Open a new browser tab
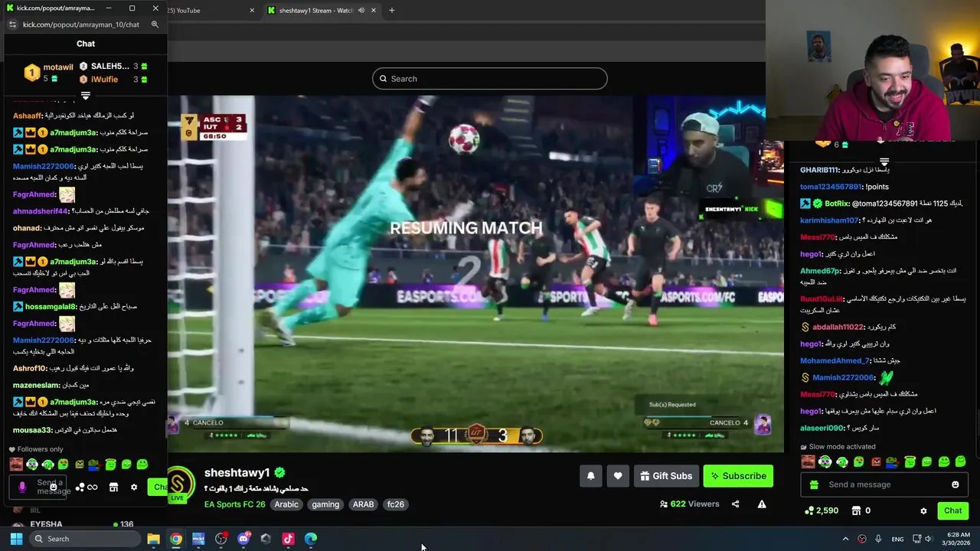The image size is (980, 551). tap(391, 11)
